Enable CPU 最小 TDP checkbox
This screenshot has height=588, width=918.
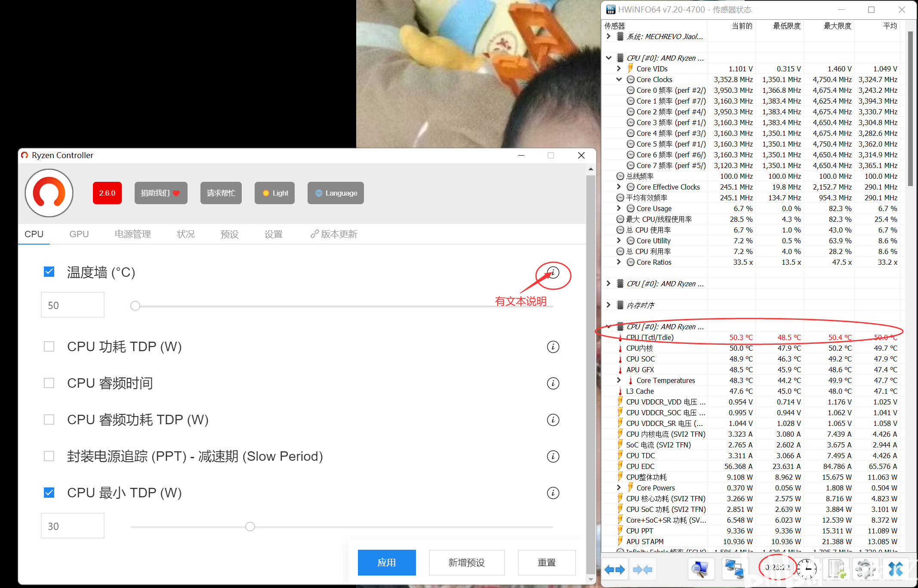pyautogui.click(x=47, y=493)
